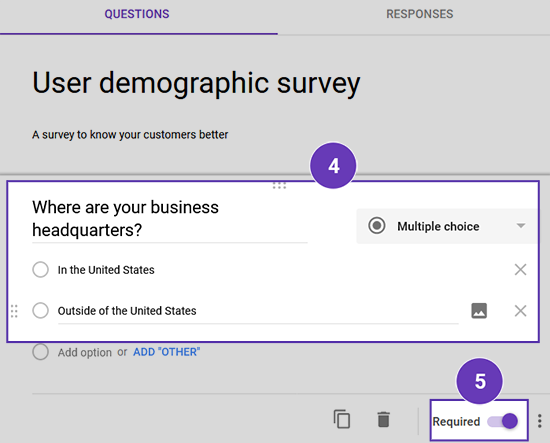Viewport: 550px width, 443px height.
Task: Edit the In the United States option text
Action: 106,270
